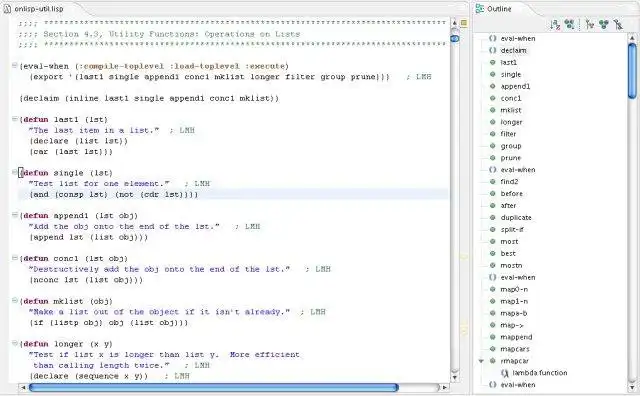Collapse the rmapcar node in Outline
The height and width of the screenshot is (396, 640).
481,361
